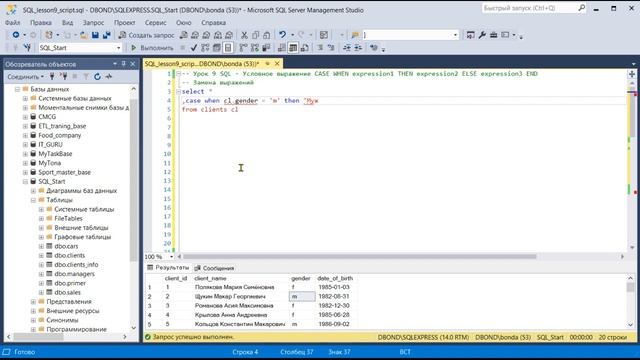This screenshot has width=640, height=360.
Task: Select the dbo.managers table
Action: click(75, 274)
